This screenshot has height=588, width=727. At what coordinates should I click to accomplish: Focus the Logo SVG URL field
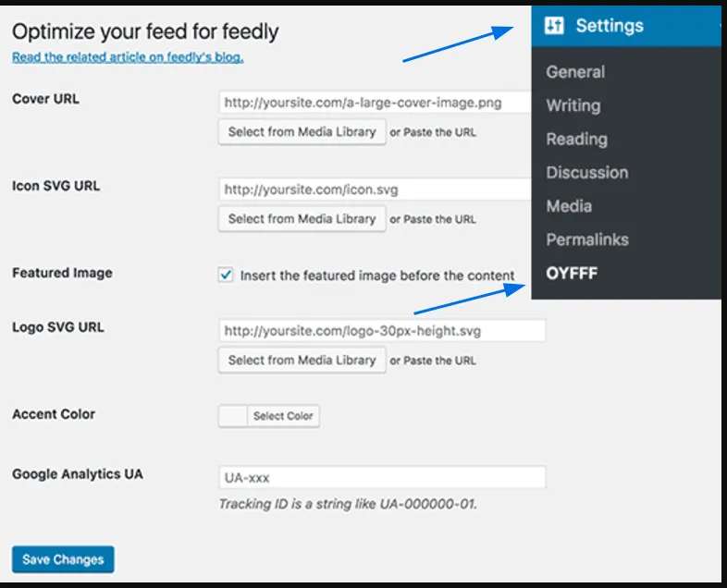[382, 331]
